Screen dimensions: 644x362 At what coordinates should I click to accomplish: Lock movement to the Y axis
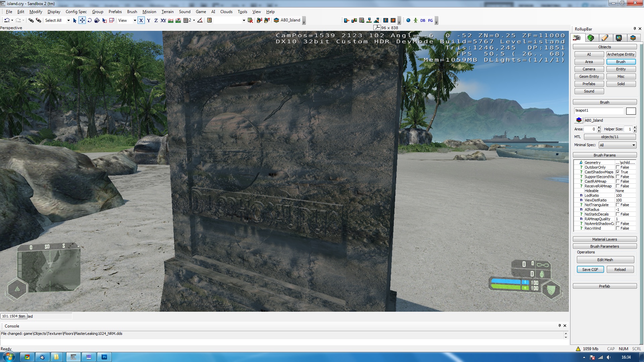(149, 20)
